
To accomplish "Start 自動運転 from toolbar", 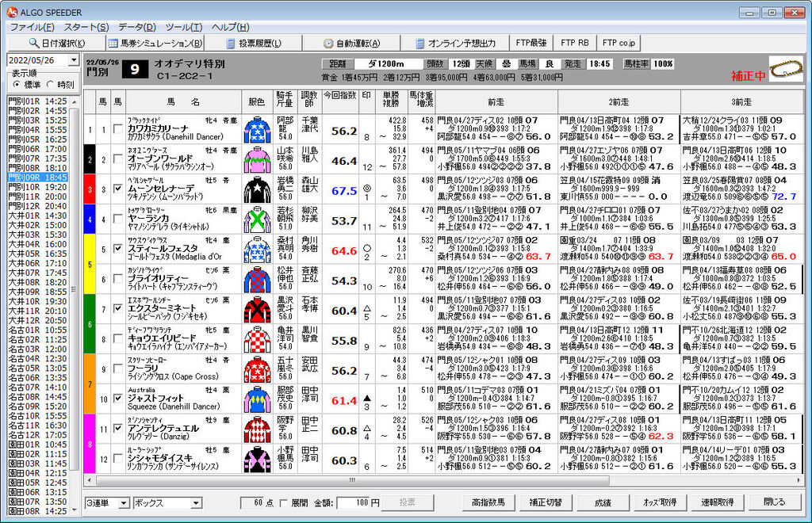I will click(351, 43).
